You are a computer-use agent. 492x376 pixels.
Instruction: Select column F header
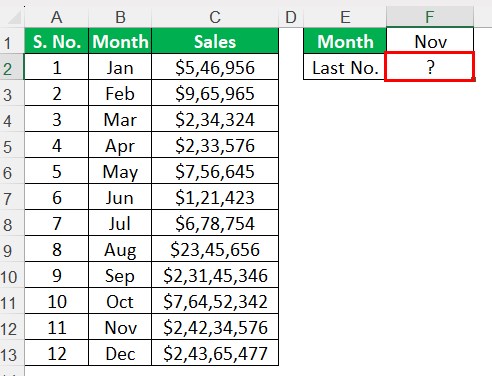click(430, 17)
